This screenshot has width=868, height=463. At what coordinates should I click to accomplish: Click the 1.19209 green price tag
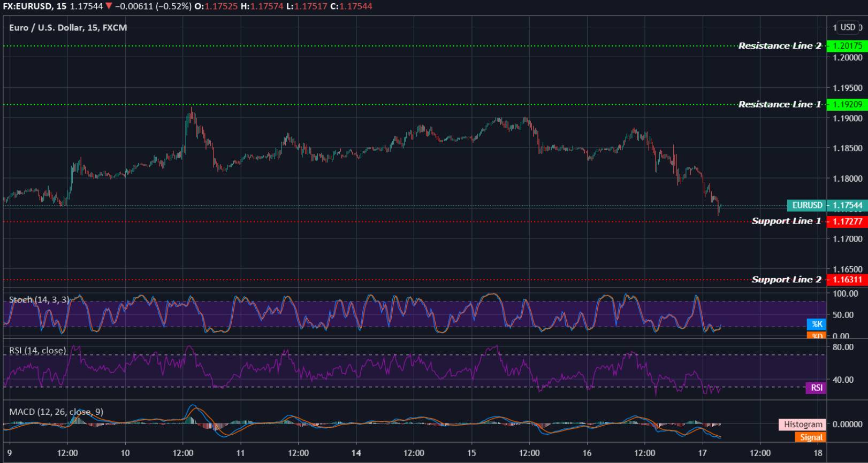click(x=847, y=104)
